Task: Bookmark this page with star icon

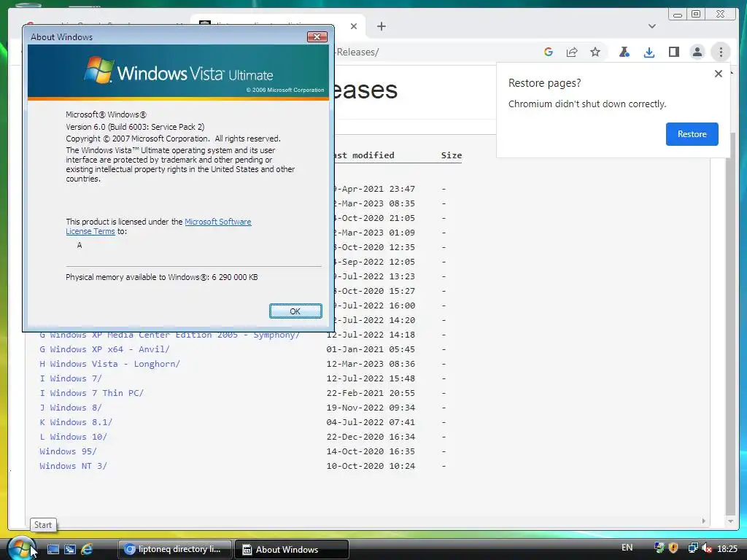Action: point(595,52)
